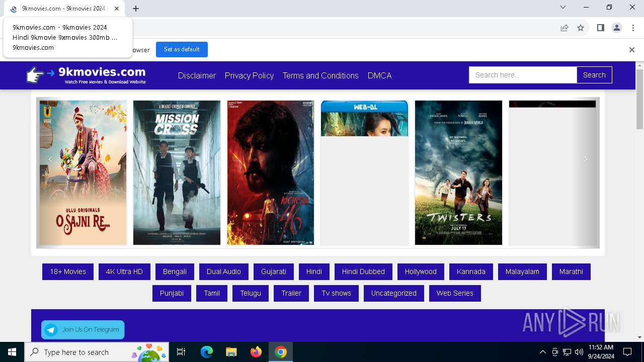Screen dimensions: 644x362
Task: Select the Marathi category
Action: [x=571, y=271]
